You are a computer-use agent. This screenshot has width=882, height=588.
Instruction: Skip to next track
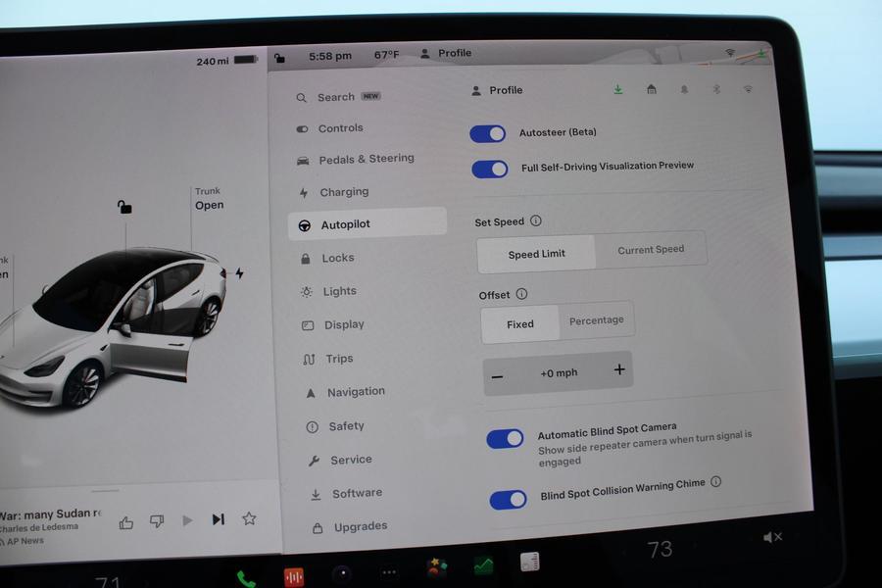[218, 519]
